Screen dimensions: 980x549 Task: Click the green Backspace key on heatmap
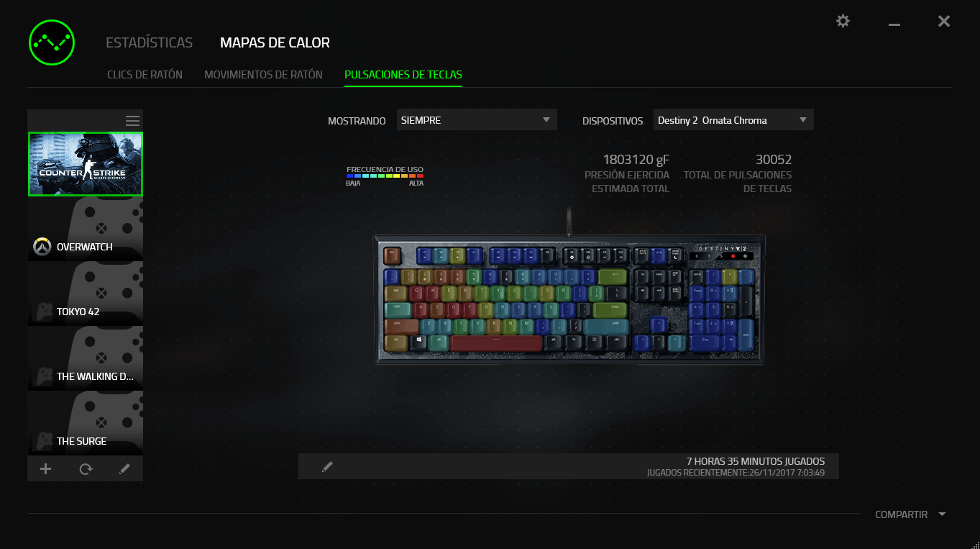[x=612, y=276]
